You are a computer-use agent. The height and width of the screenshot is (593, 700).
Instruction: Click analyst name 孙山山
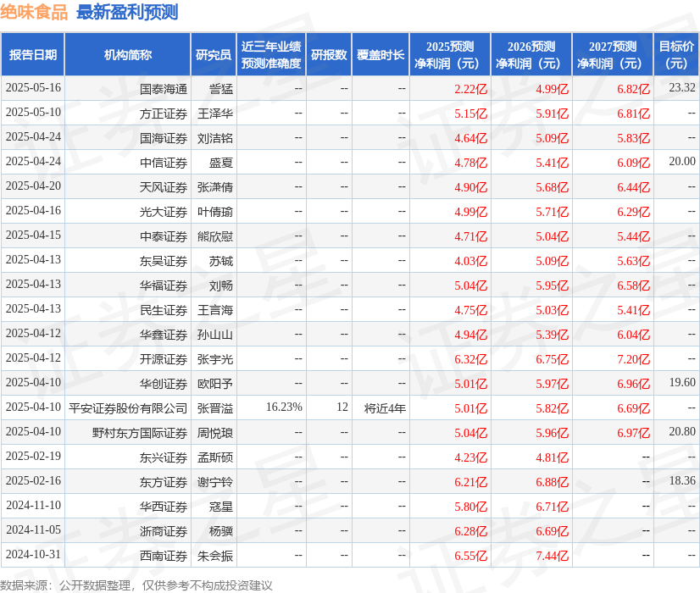pos(215,335)
